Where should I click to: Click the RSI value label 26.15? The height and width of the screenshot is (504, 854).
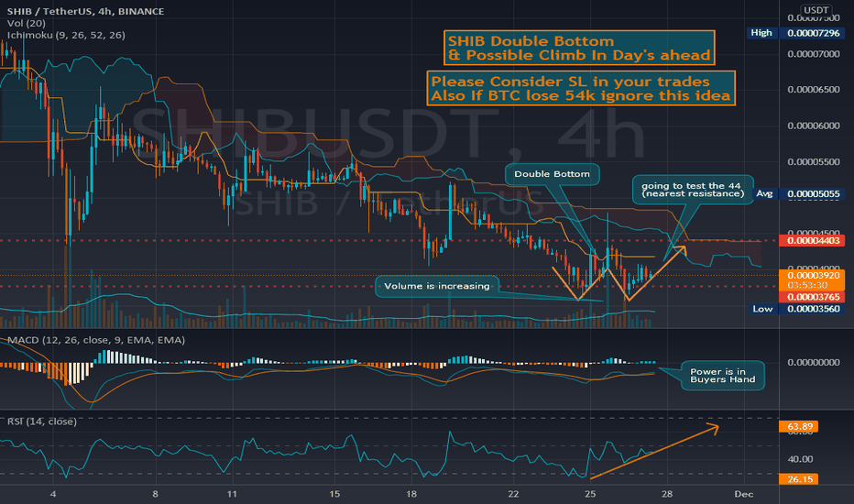pos(798,479)
